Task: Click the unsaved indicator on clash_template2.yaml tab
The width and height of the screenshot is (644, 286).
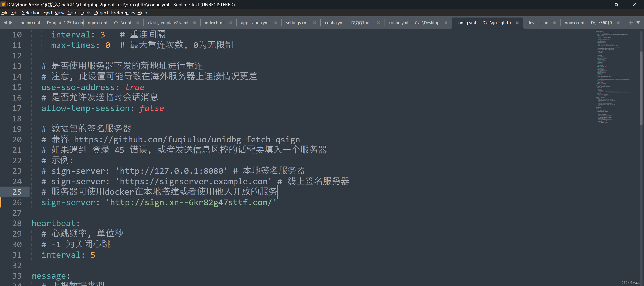Action: pyautogui.click(x=195, y=22)
